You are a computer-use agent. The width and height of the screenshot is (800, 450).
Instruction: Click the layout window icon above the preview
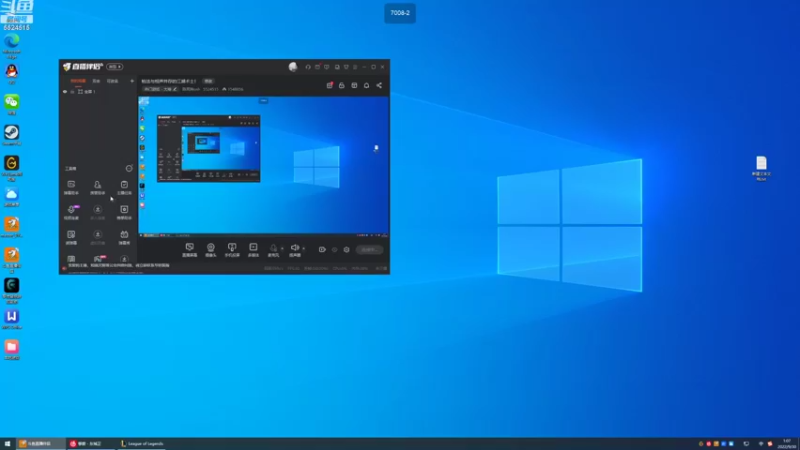point(354,85)
